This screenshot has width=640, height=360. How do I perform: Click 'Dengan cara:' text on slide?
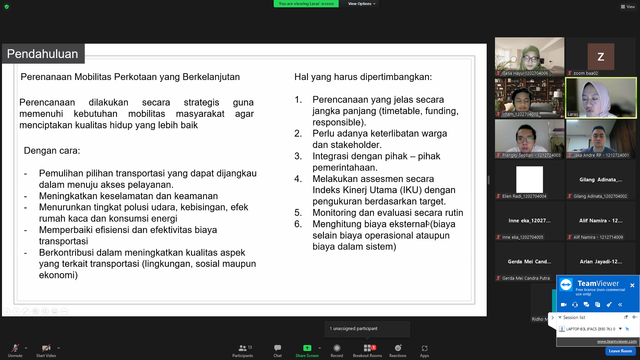click(x=52, y=151)
